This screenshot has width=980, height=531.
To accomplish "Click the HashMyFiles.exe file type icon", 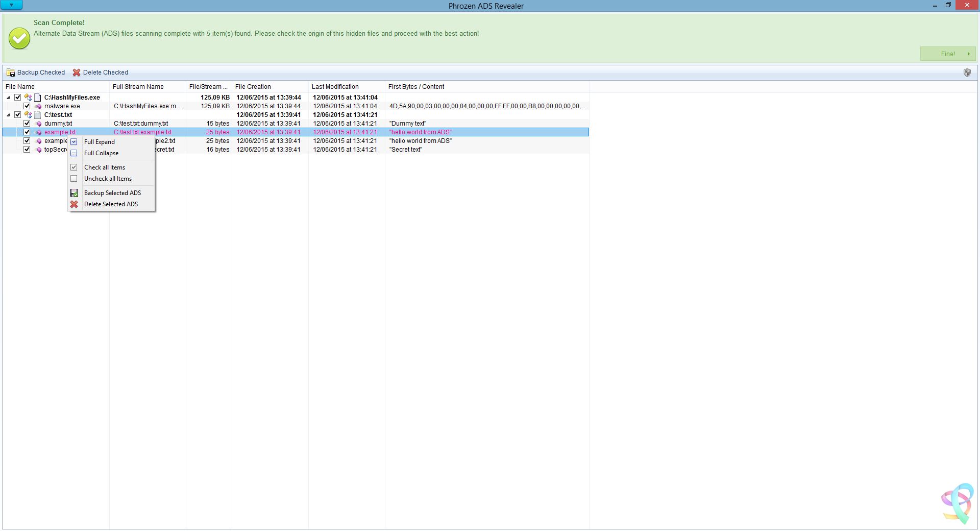I will tap(38, 98).
